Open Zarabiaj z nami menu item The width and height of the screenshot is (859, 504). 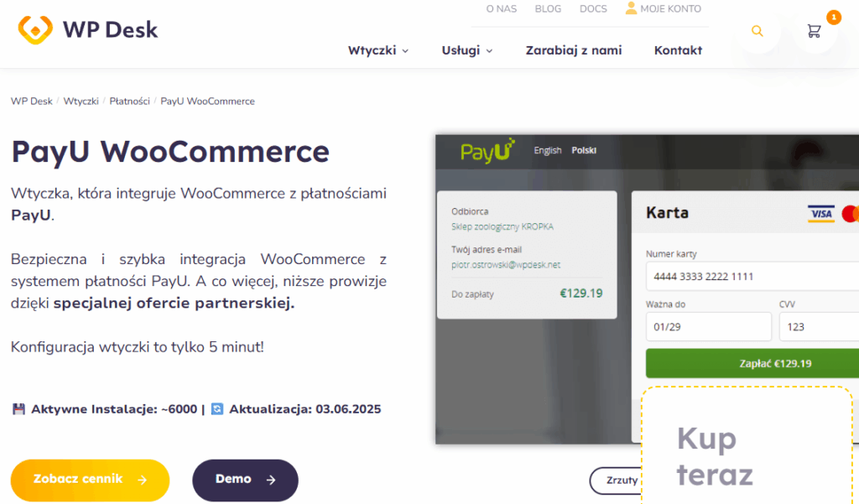tap(574, 50)
